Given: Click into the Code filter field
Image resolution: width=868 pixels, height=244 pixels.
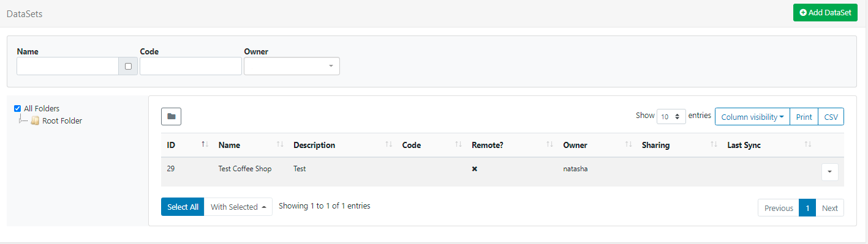Looking at the screenshot, I should tap(191, 66).
